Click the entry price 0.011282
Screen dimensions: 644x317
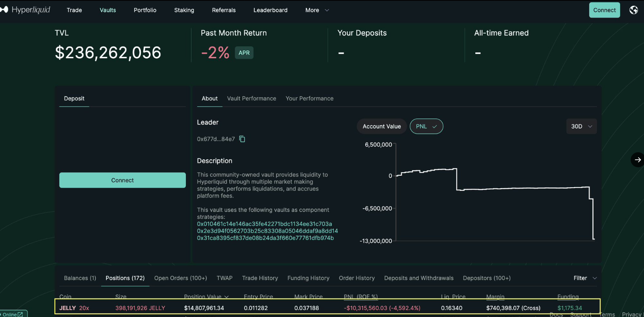(x=256, y=308)
